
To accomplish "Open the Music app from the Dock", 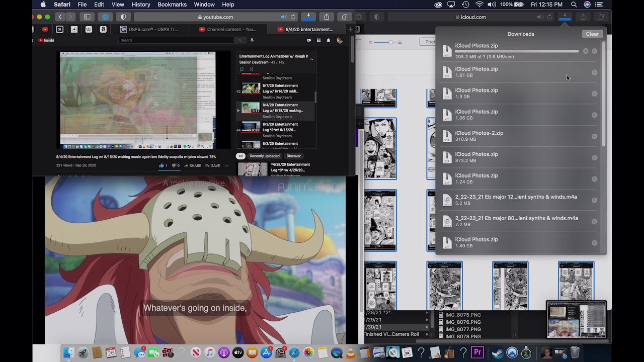I will [210, 353].
